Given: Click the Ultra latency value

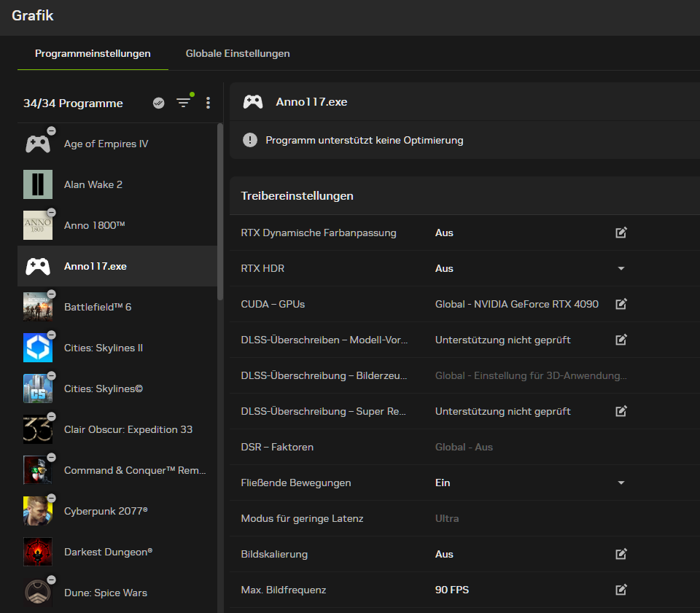Looking at the screenshot, I should tap(447, 518).
